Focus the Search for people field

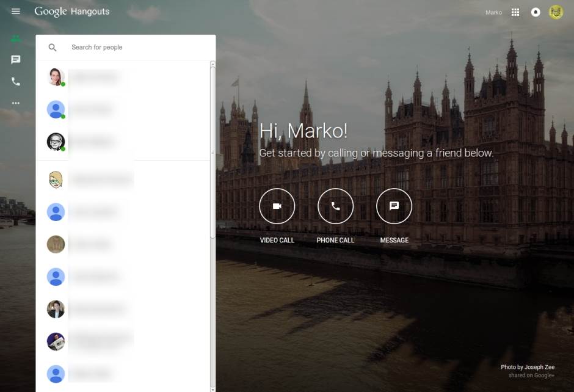(137, 48)
